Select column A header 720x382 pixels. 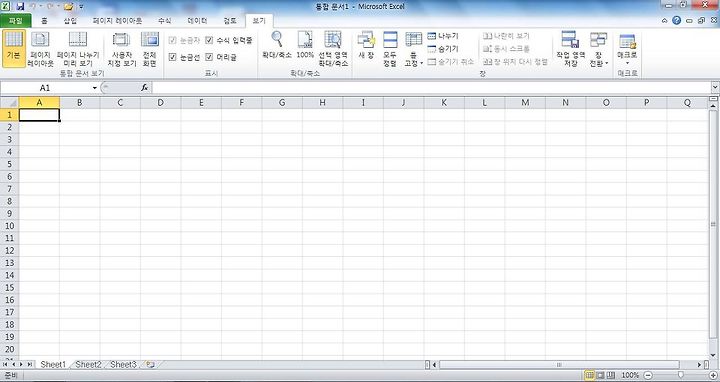tap(39, 102)
